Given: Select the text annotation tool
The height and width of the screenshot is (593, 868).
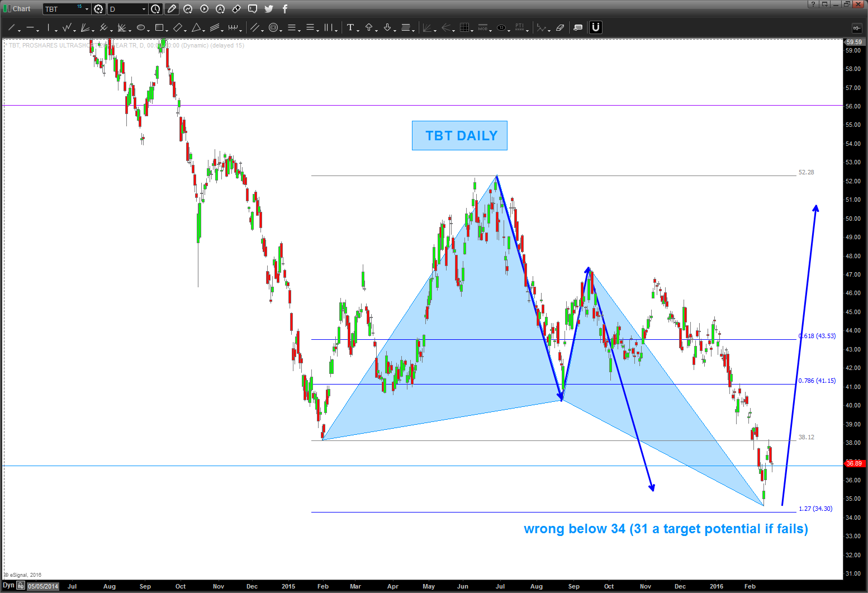Looking at the screenshot, I should coord(350,27).
